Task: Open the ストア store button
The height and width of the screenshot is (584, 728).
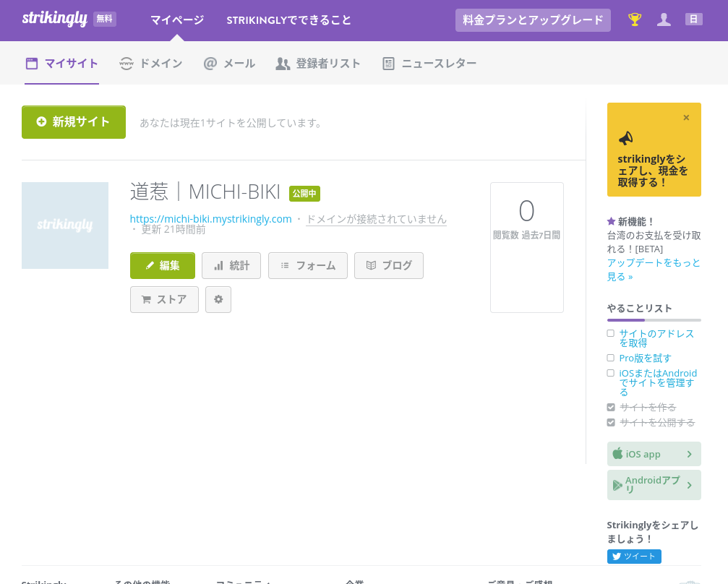Action: click(x=164, y=299)
